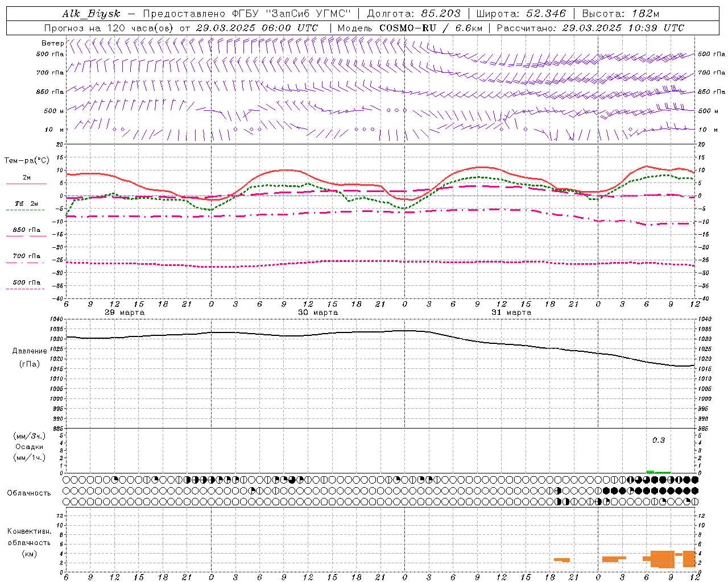Click the '(км)' convective cloud unit
Screen dimensions: 728x582
pos(30,554)
